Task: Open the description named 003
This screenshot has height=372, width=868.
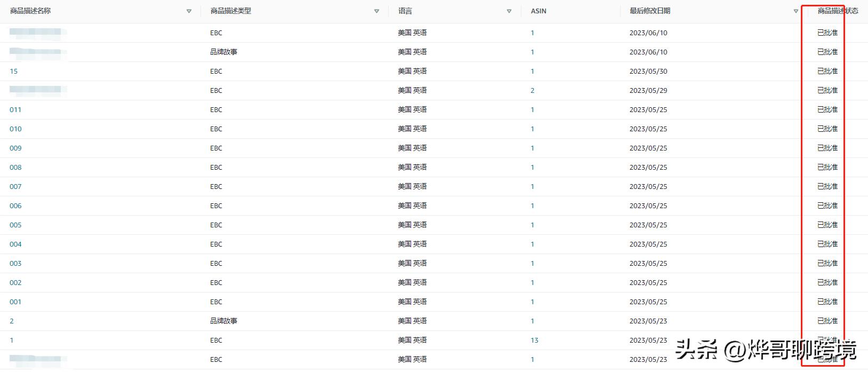Action: [15, 263]
